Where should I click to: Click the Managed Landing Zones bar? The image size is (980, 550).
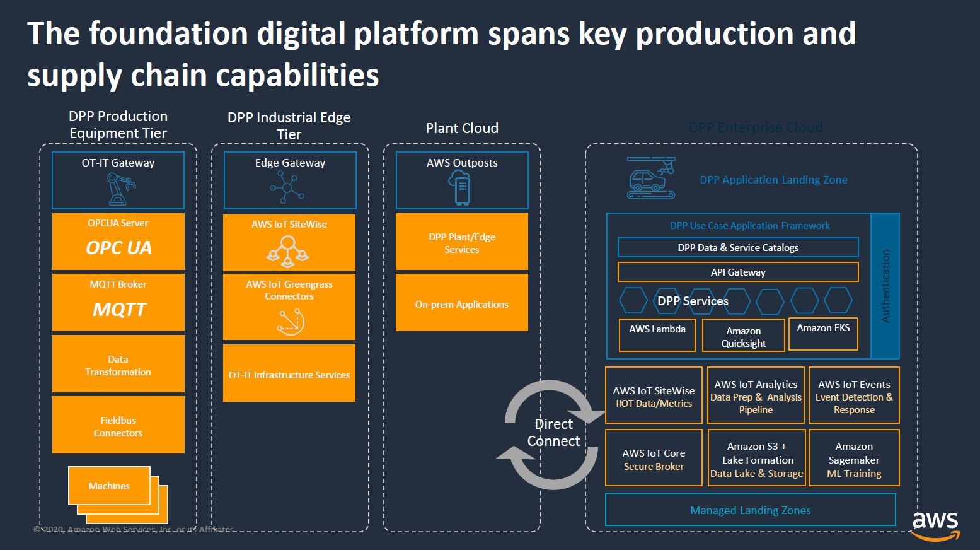point(750,510)
